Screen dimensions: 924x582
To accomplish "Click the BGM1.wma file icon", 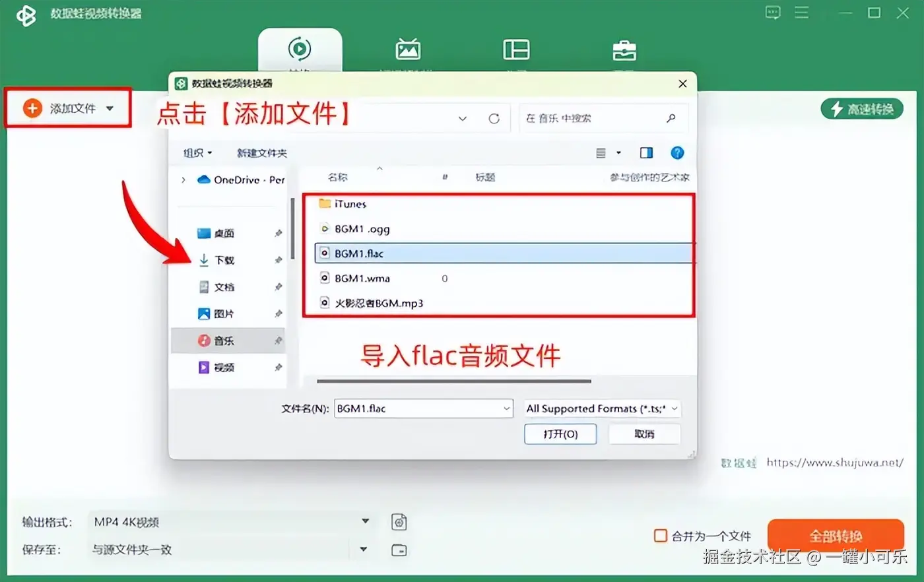I will tap(325, 278).
